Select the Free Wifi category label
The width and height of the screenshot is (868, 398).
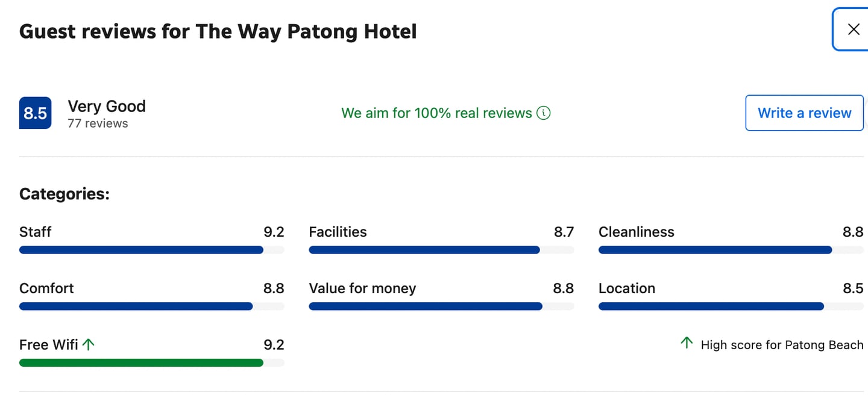48,345
